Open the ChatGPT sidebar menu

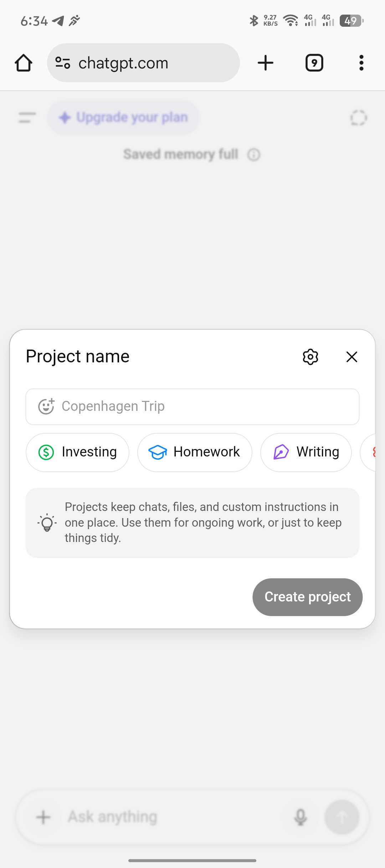tap(27, 118)
